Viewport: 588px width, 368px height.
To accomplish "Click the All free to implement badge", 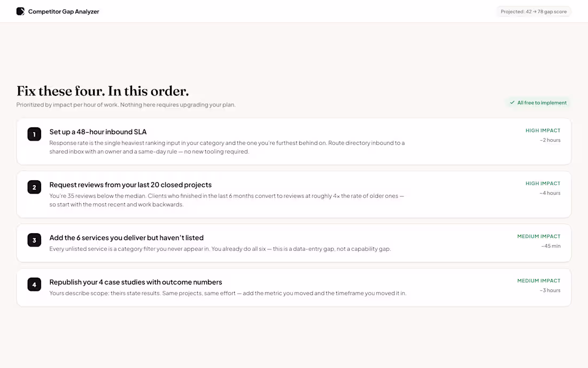I will [x=538, y=102].
